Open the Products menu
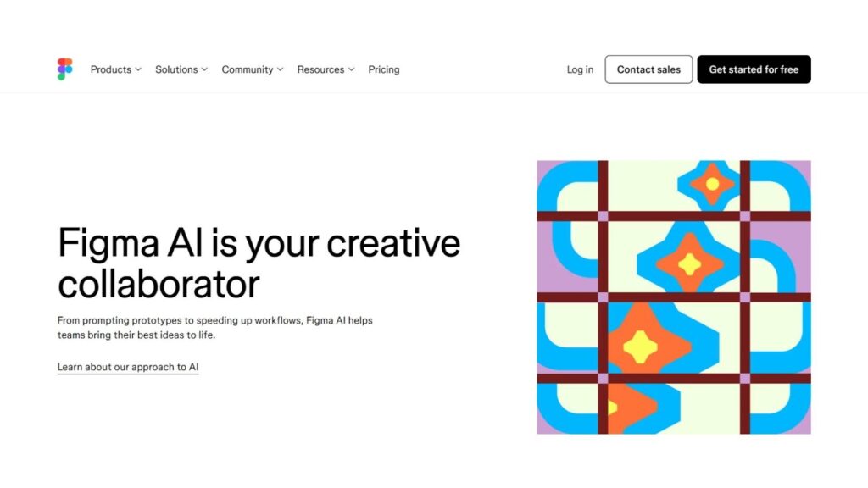The width and height of the screenshot is (868, 488). coord(111,69)
